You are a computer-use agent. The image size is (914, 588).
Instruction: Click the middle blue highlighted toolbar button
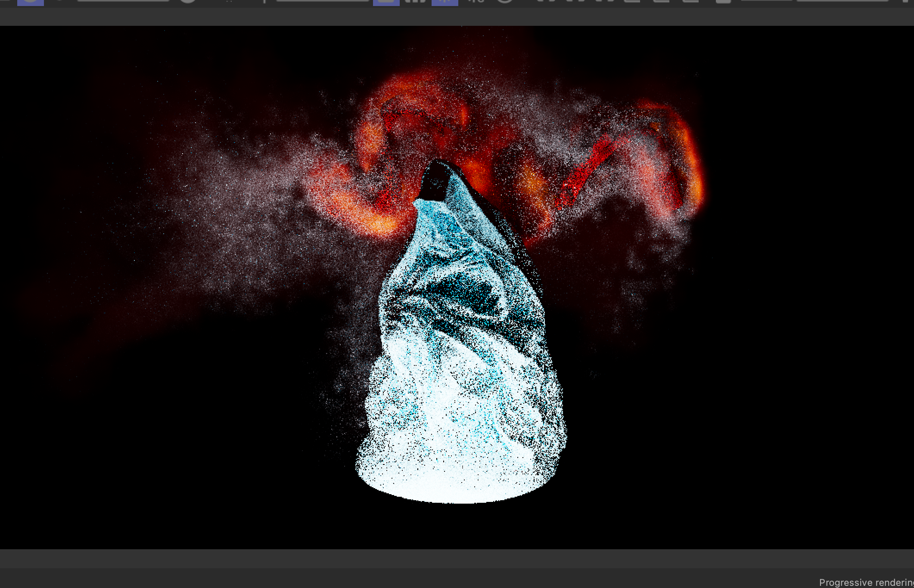click(x=386, y=2)
